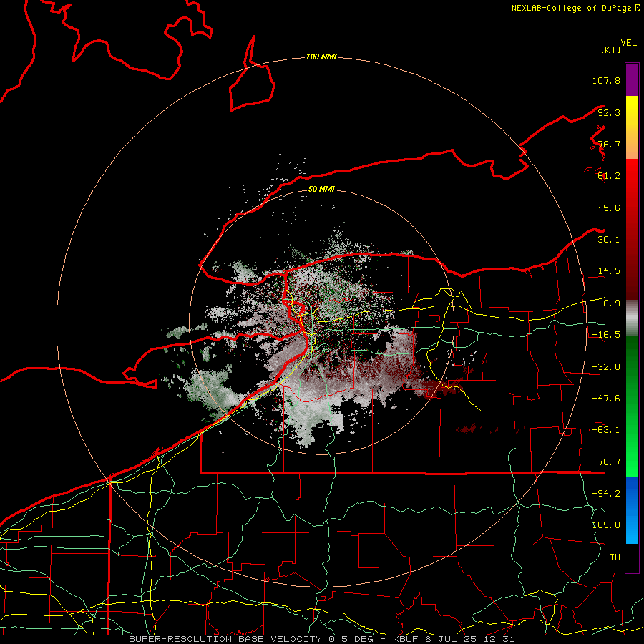Click the yellow-orange segment of color bar
Image resolution: width=644 pixels, height=644 pixels.
(x=632, y=127)
